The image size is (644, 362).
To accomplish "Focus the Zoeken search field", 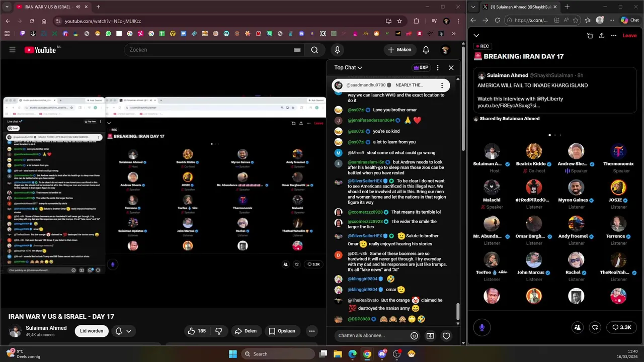I will (x=209, y=50).
